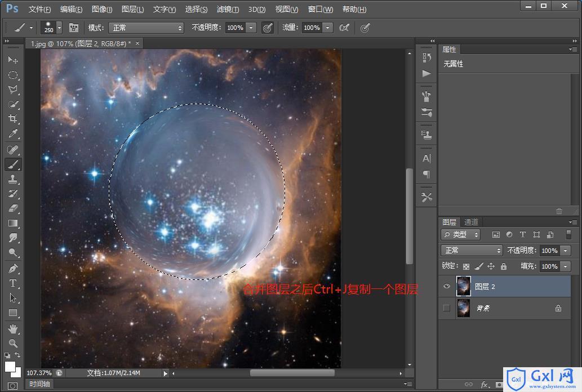This screenshot has width=582, height=392.
Task: Select the Path Selection tool
Action: pos(13,298)
